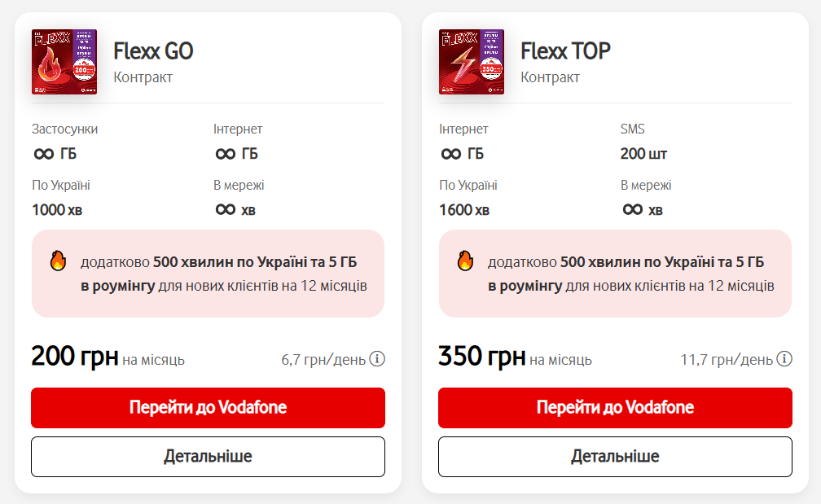Image resolution: width=821 pixels, height=504 pixels.
Task: Open Детальніше for Flexx GO
Action: pos(208,456)
